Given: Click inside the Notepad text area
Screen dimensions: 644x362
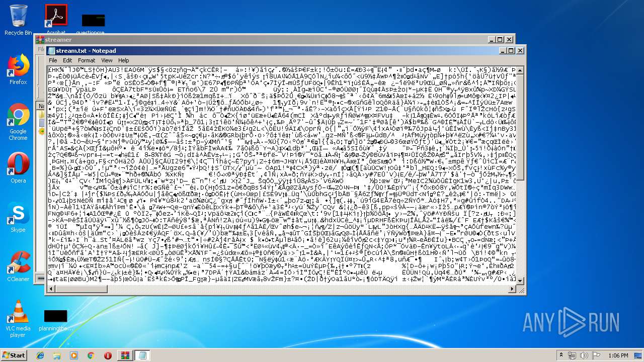Looking at the screenshot, I should pyautogui.click(x=281, y=175).
